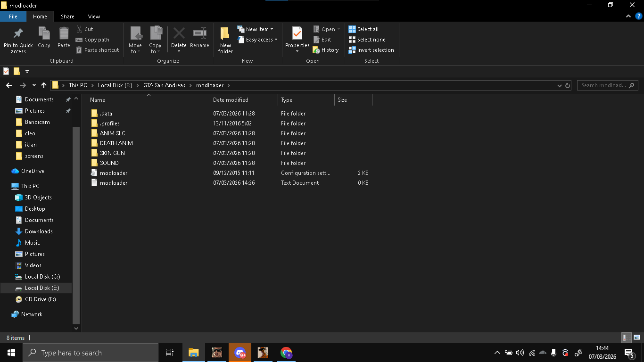The image size is (644, 362).
Task: Click the Forward navigation arrow
Action: coord(23,85)
